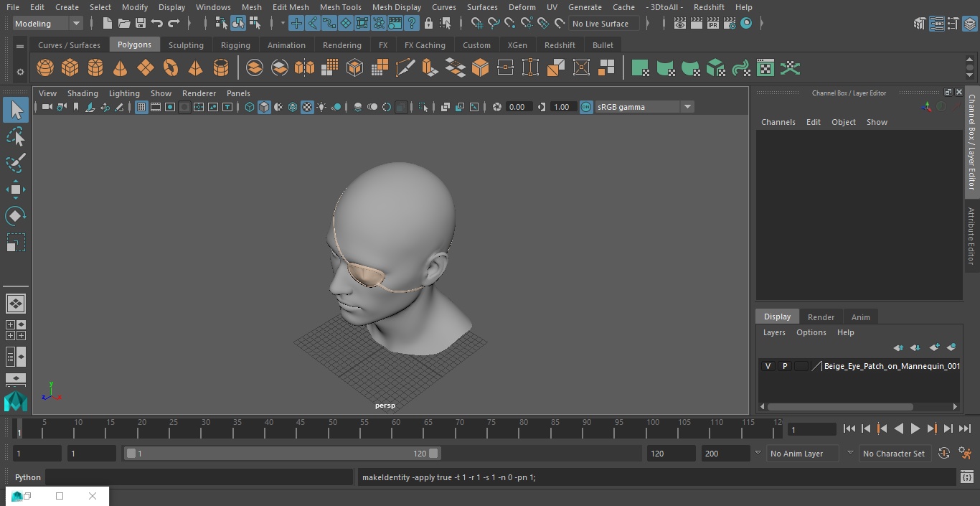Click the shelf settings gear icon
The height and width of the screenshot is (506, 980).
click(x=20, y=71)
